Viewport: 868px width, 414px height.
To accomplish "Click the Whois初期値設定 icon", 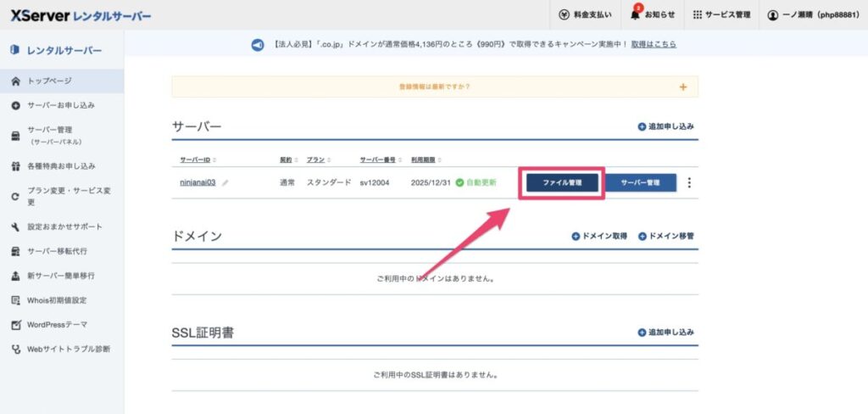I will (x=15, y=300).
